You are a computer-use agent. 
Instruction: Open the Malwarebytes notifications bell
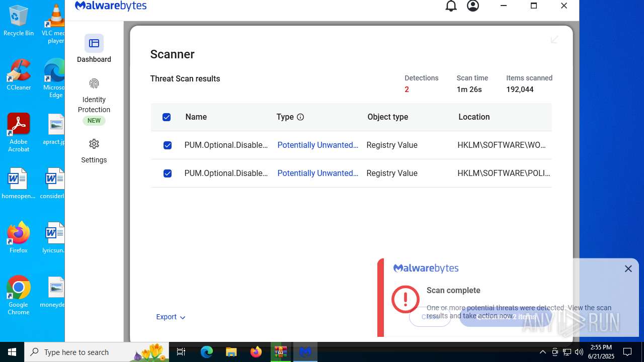pyautogui.click(x=451, y=6)
